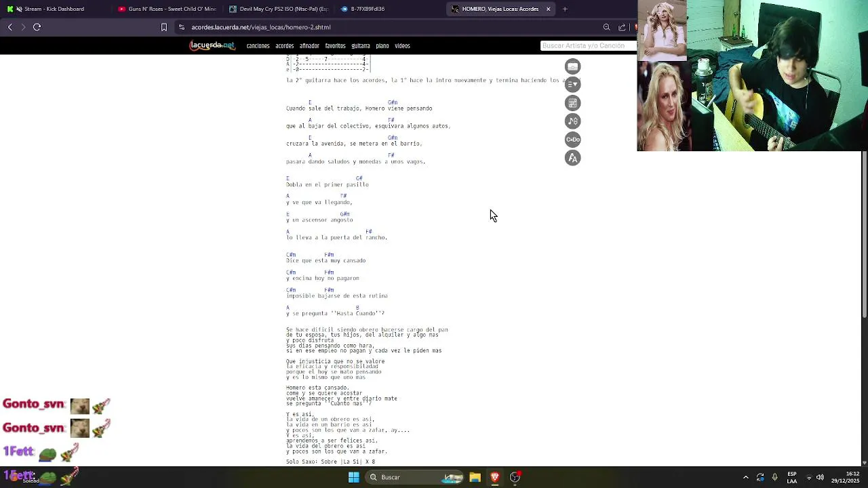
Task: Click the E chord above 'Cuando sale'
Action: click(x=310, y=102)
